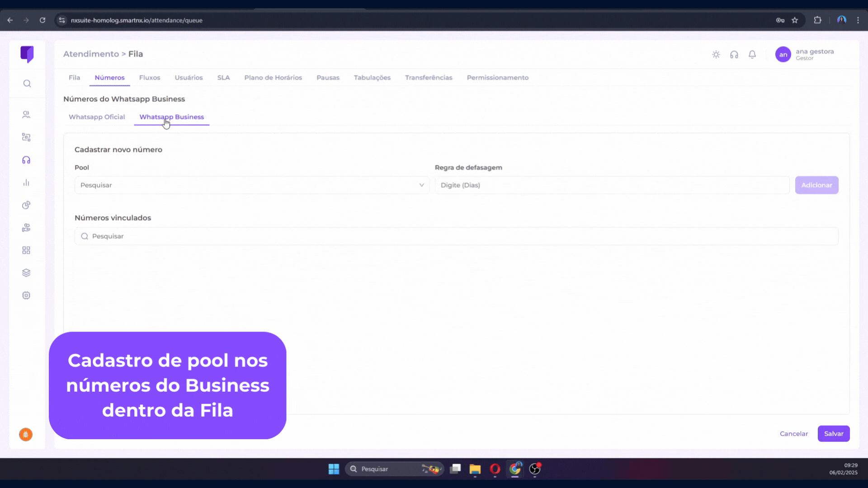Open the taskbar clock and date
The image size is (868, 488).
tap(843, 469)
